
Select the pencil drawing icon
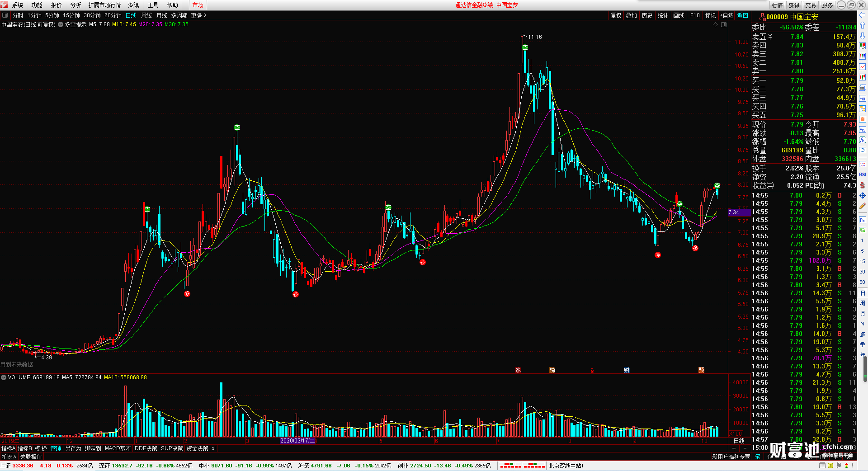pyautogui.click(x=863, y=206)
